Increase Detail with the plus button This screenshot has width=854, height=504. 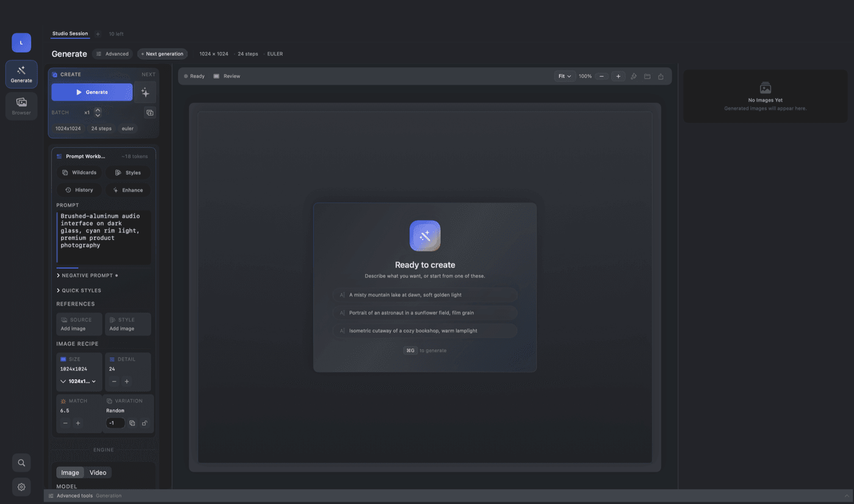click(127, 382)
